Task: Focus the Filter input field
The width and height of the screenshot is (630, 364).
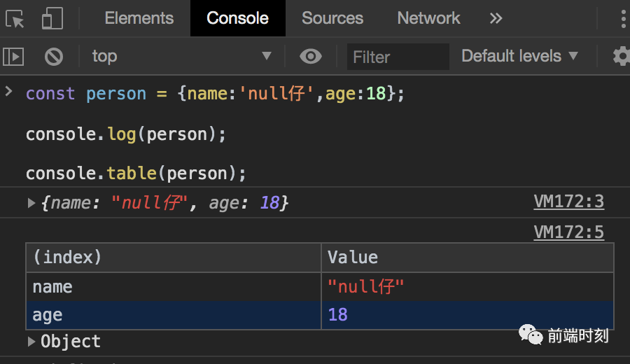Action: [x=398, y=57]
